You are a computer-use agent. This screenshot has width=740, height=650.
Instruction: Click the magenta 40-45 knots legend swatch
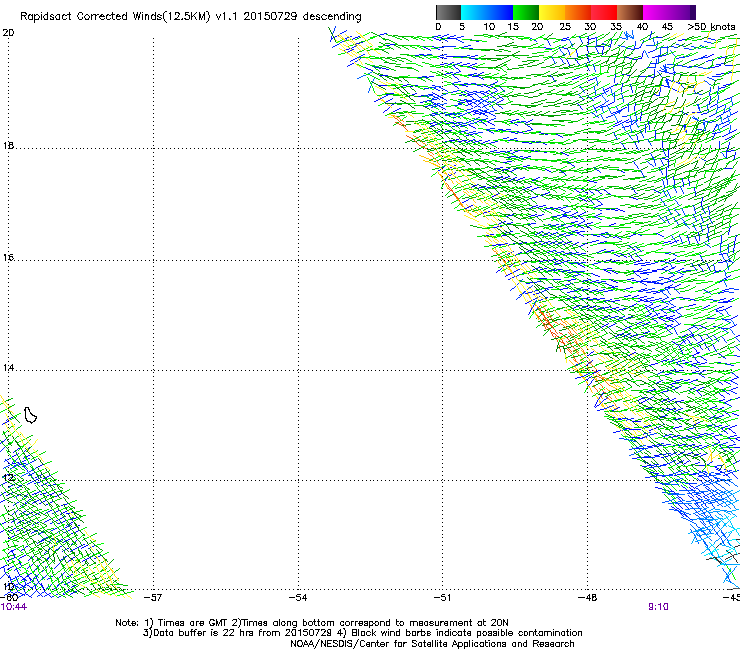coord(656,12)
